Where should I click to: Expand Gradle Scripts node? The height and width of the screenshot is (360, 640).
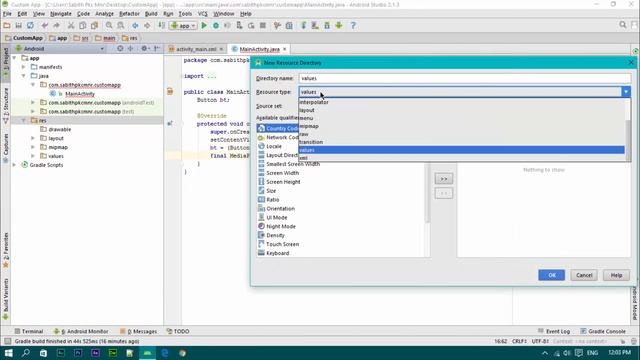tap(15, 165)
